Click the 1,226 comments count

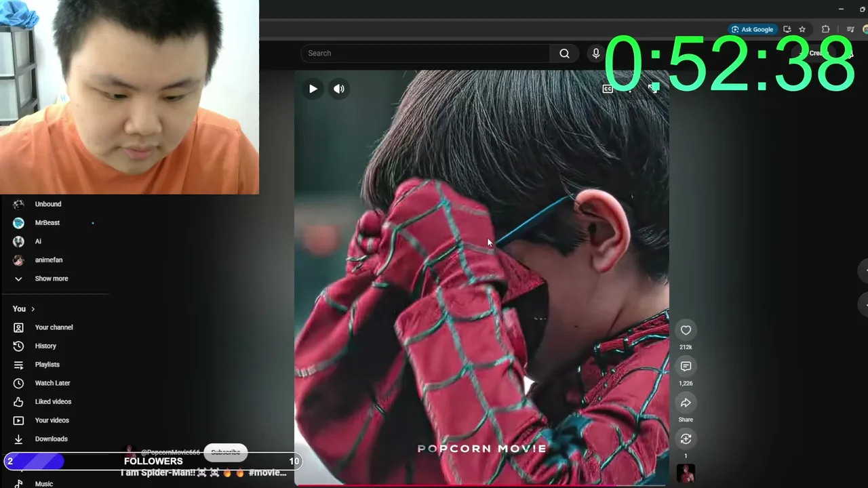pos(686,384)
